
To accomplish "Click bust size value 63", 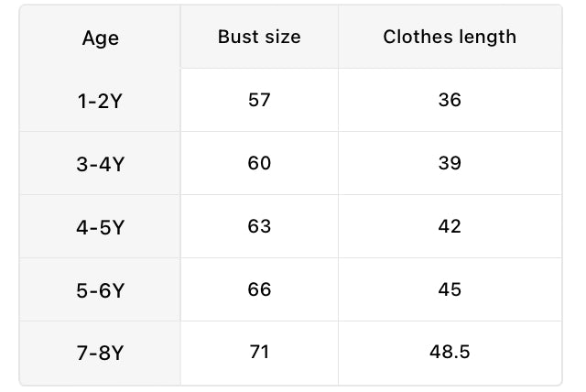I will (259, 226).
